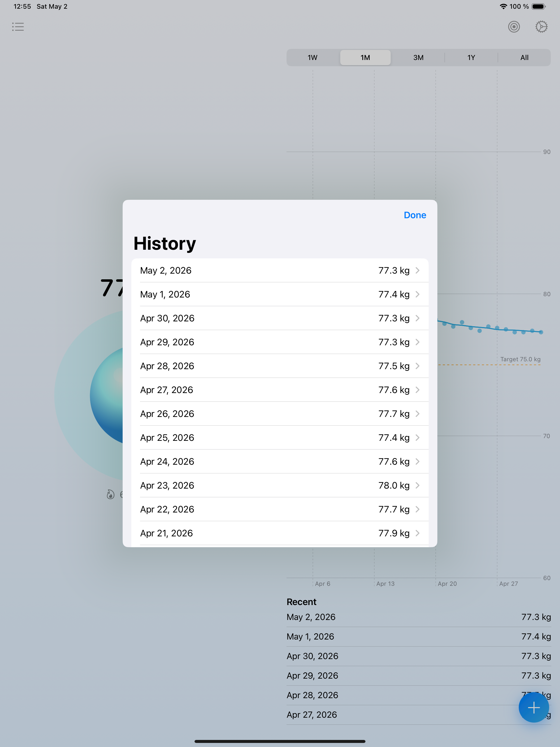Open May 2, 2026 history entry chevron
Screen dimensions: 560x747
pyautogui.click(x=418, y=271)
